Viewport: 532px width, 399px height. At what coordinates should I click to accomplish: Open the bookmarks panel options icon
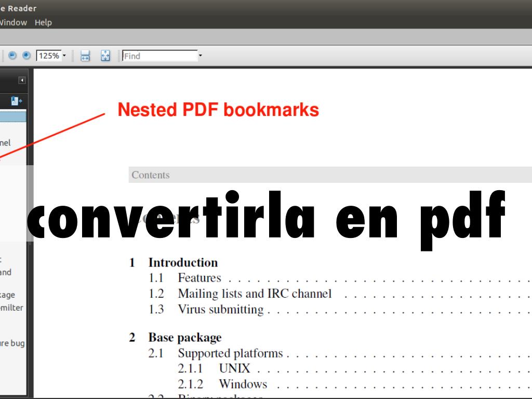[17, 100]
